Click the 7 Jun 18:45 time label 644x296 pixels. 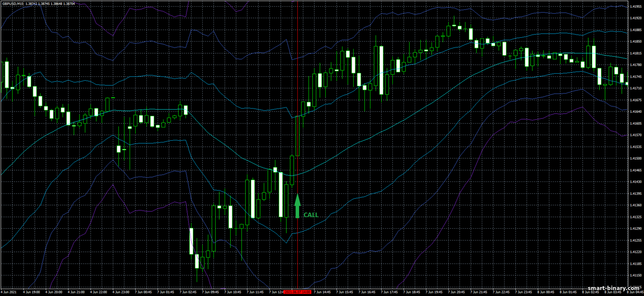click(x=411, y=292)
